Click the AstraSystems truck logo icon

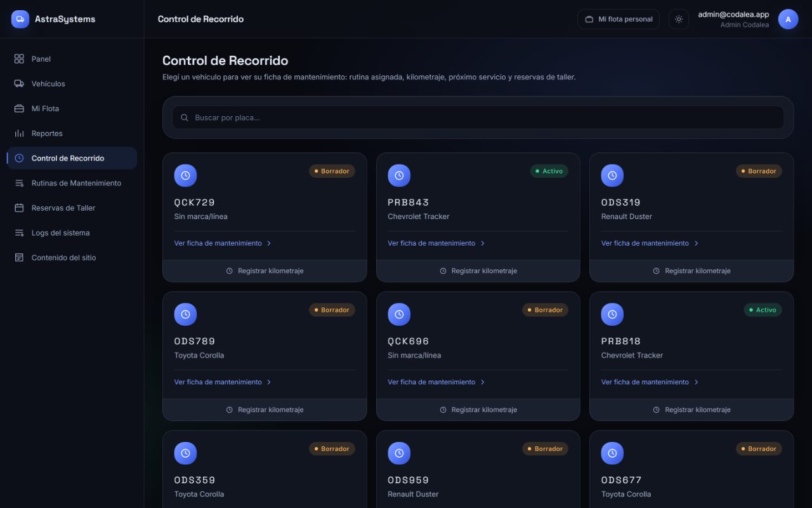pyautogui.click(x=20, y=19)
